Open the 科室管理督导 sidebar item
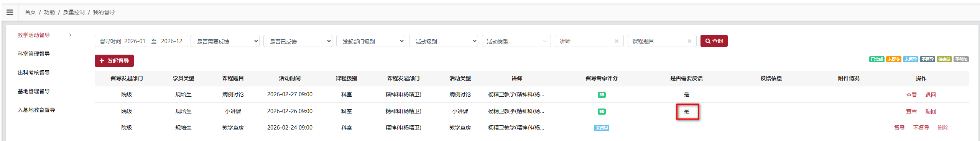The width and height of the screenshot is (980, 141). coord(34,54)
